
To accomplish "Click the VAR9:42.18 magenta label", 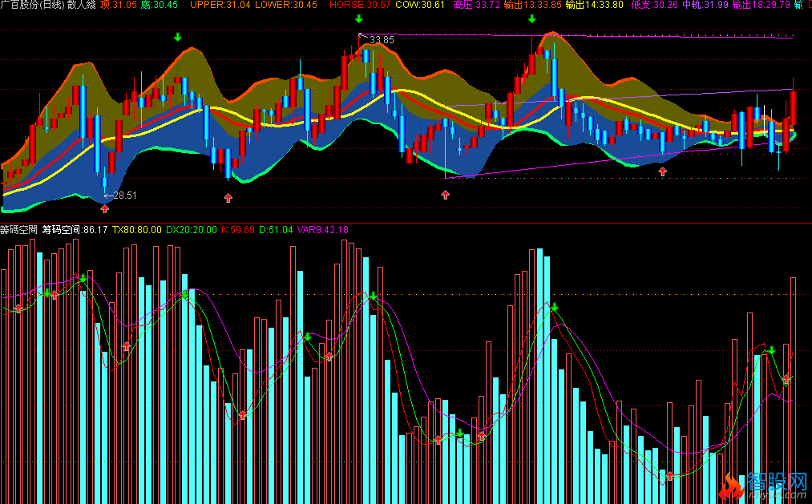I will (x=323, y=230).
